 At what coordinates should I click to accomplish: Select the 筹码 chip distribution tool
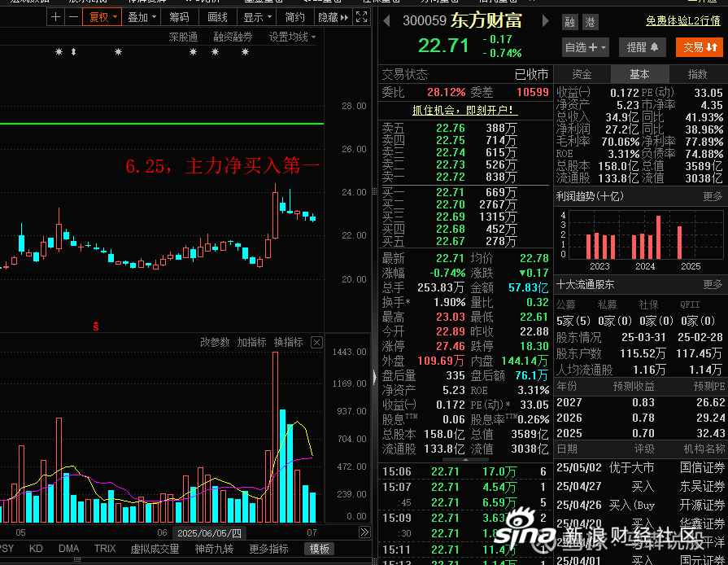pos(179,17)
